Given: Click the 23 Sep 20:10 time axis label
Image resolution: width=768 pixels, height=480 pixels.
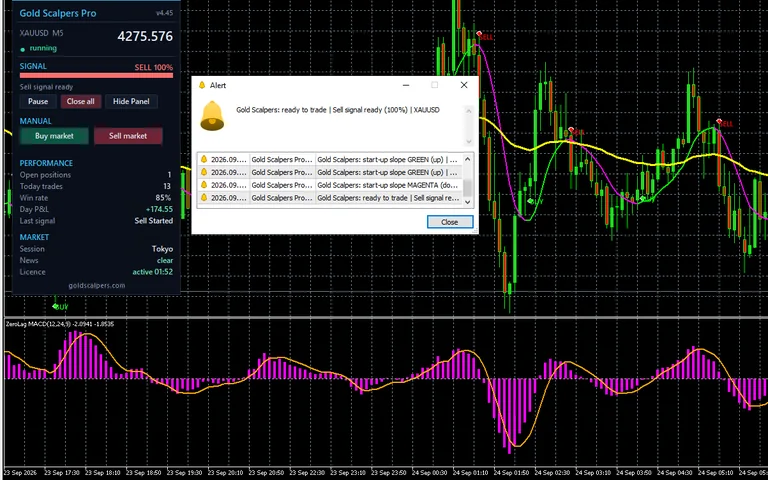Looking at the screenshot, I should [x=226, y=473].
